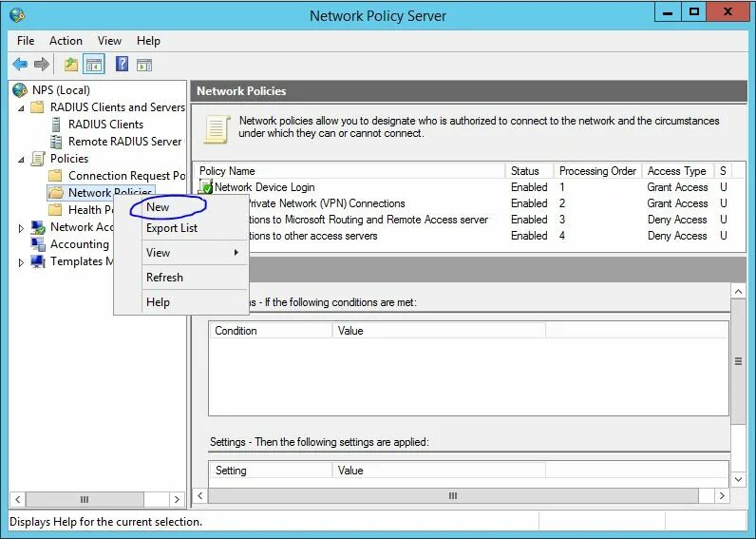
Task: Click the tree pane horizontal scrollbar thumb
Action: pos(85,499)
